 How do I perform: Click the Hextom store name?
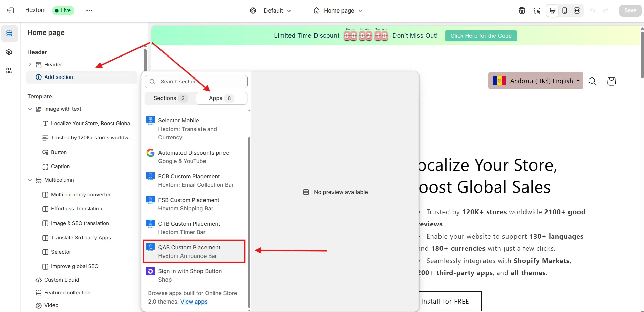pyautogui.click(x=36, y=10)
